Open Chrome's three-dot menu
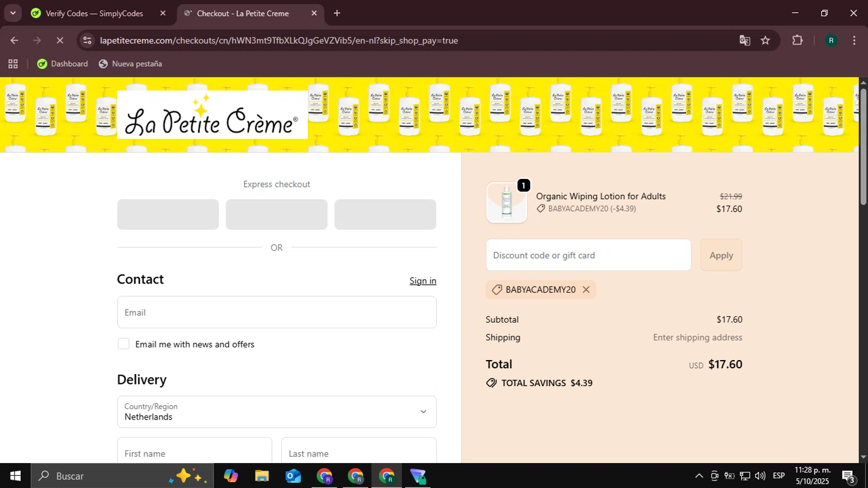Screen dimensions: 868x488 coord(854,41)
